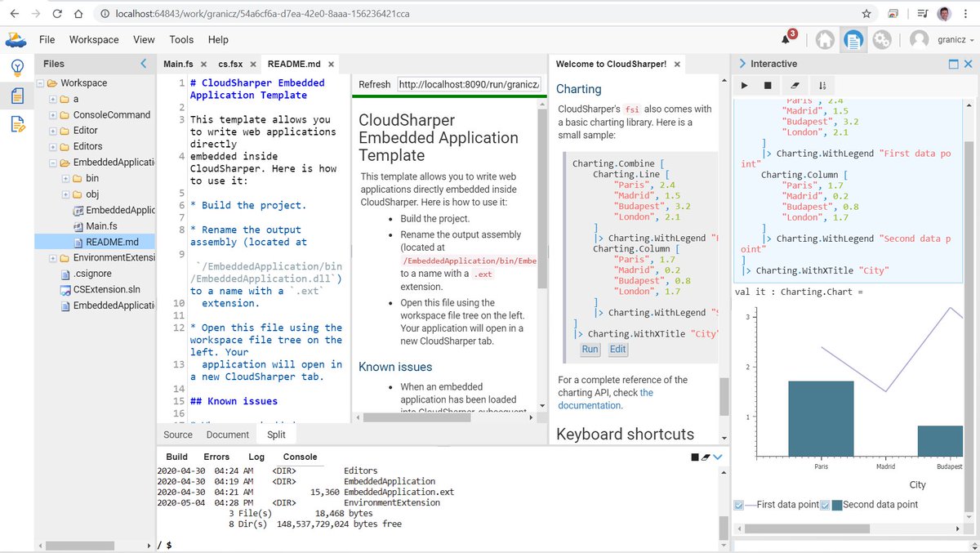Open the Files sidebar panel icon

click(17, 96)
